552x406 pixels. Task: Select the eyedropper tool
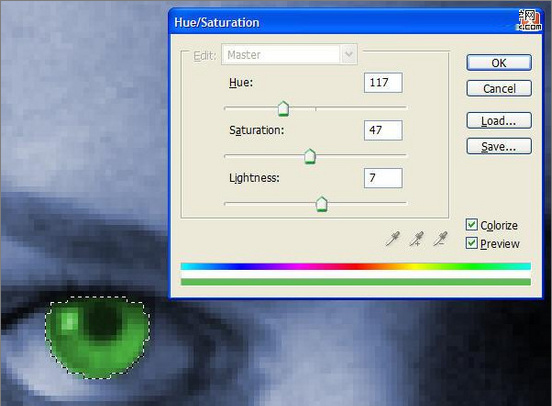(393, 238)
